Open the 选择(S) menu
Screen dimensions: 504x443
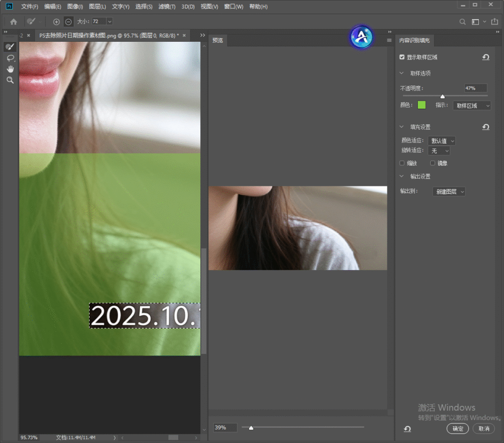point(144,6)
